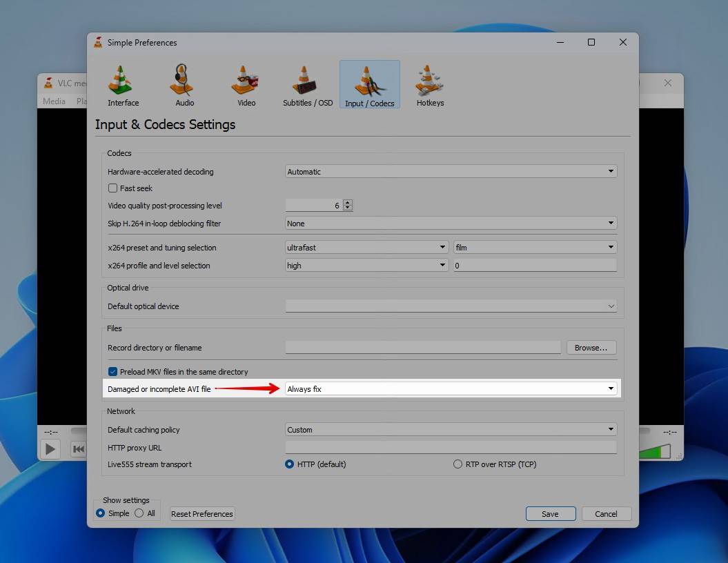The height and width of the screenshot is (563, 728).
Task: Click the Previous track button in VLC player
Action: [79, 449]
